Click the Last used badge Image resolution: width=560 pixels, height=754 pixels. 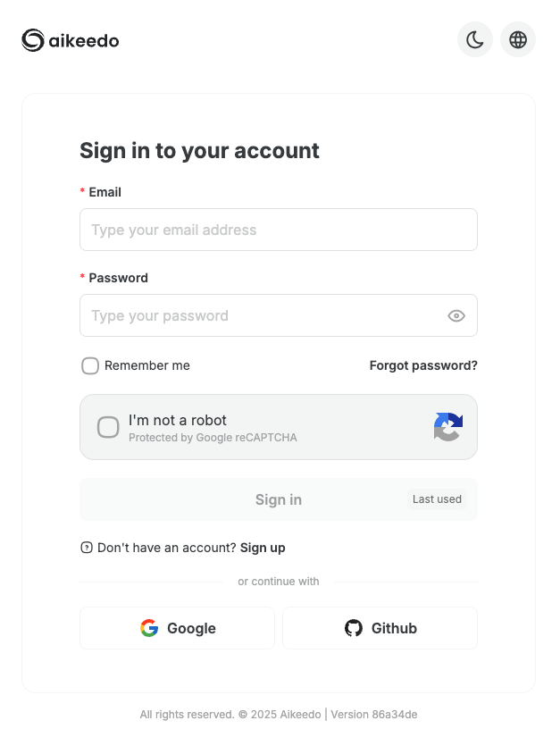[437, 499]
